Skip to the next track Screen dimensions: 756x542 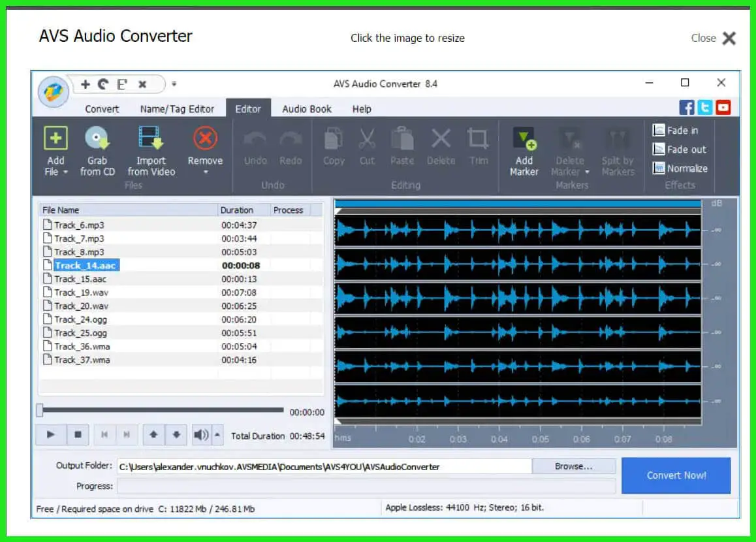pos(126,435)
